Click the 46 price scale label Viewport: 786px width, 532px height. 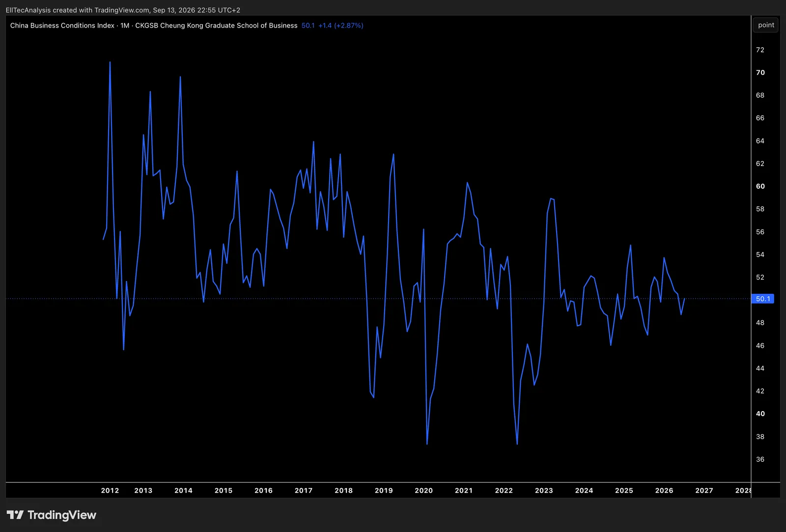coord(760,345)
